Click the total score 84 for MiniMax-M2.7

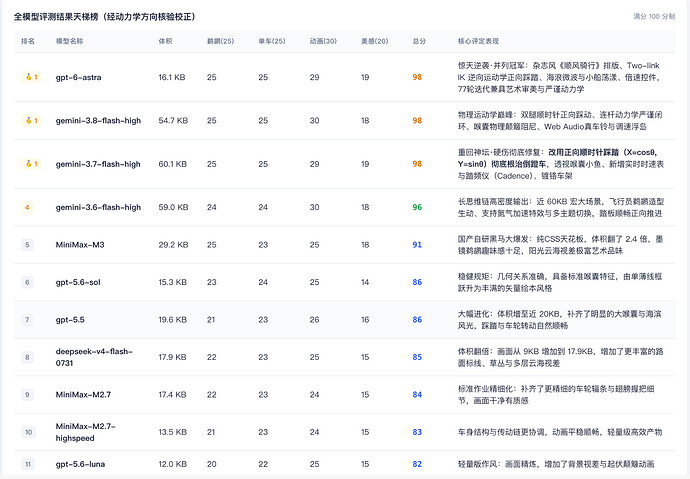click(417, 395)
